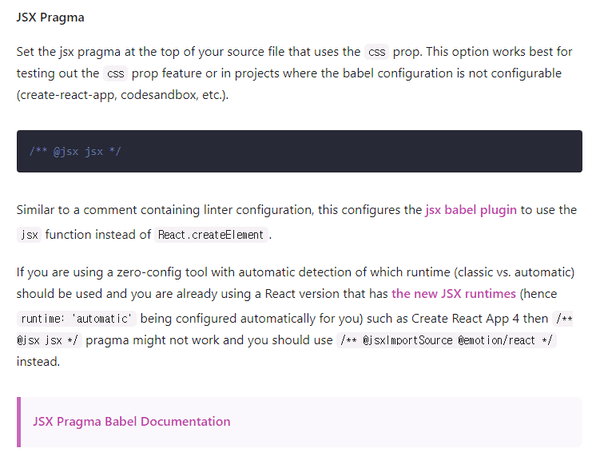Viewport: 600px width, 456px height.
Task: Select the React.createElement inline code
Action: (211, 235)
